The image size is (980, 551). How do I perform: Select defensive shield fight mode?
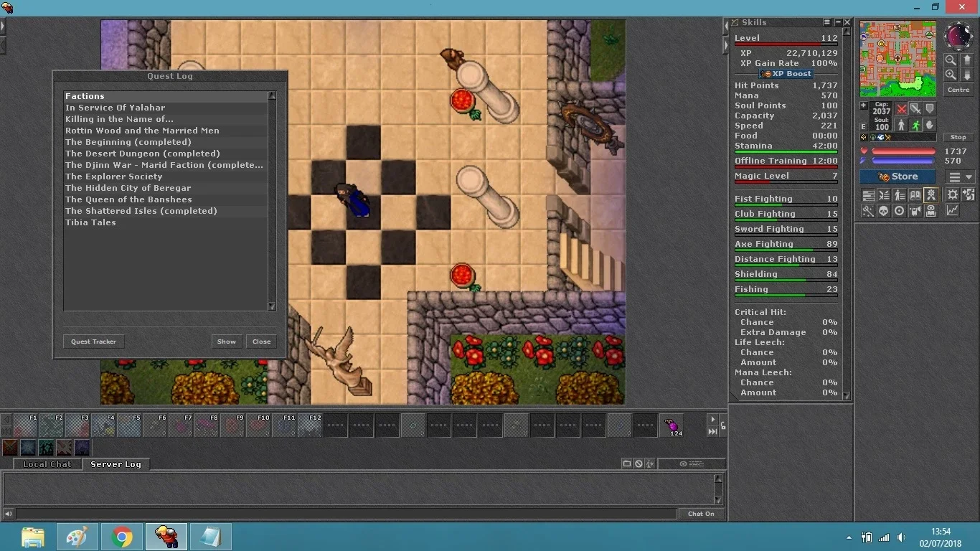point(930,108)
